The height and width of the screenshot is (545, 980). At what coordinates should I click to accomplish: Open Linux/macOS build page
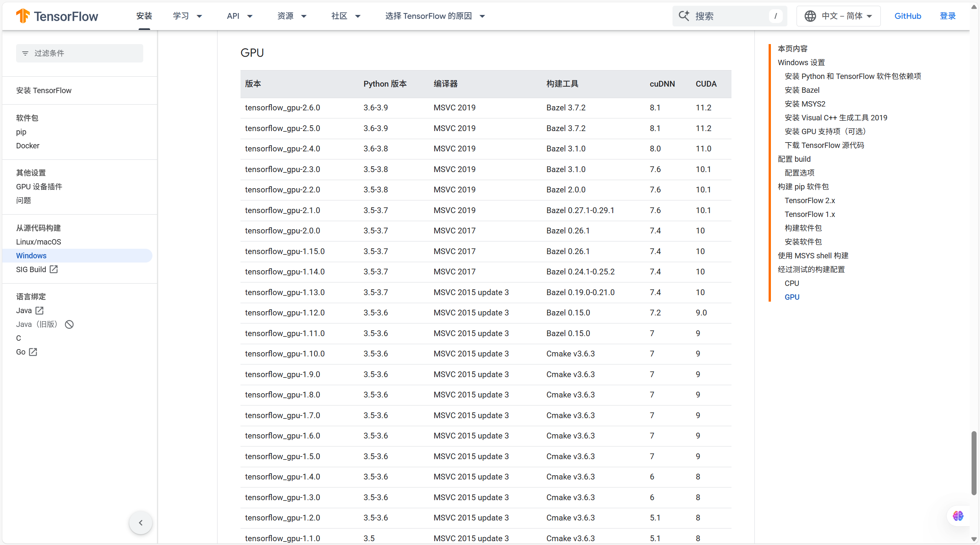[x=39, y=242]
